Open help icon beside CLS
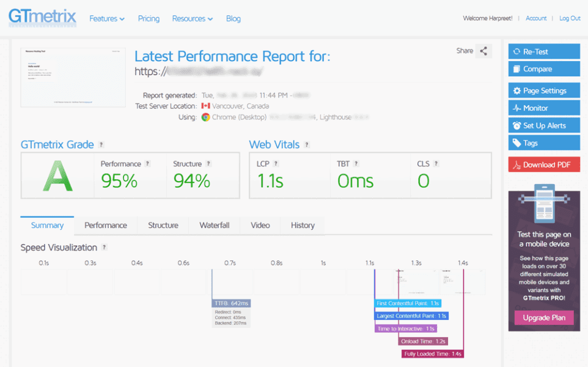588x367 pixels. coord(436,163)
